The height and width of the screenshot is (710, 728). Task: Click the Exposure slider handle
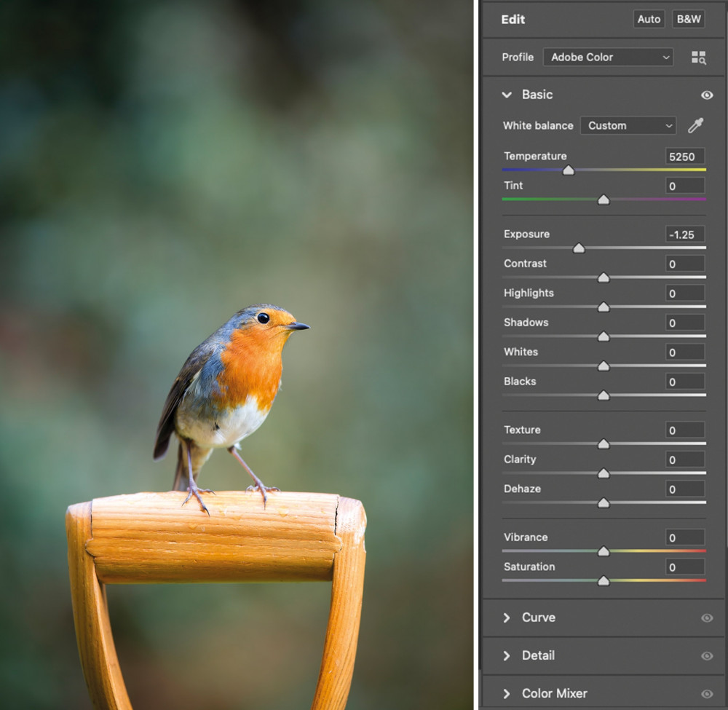pyautogui.click(x=579, y=248)
